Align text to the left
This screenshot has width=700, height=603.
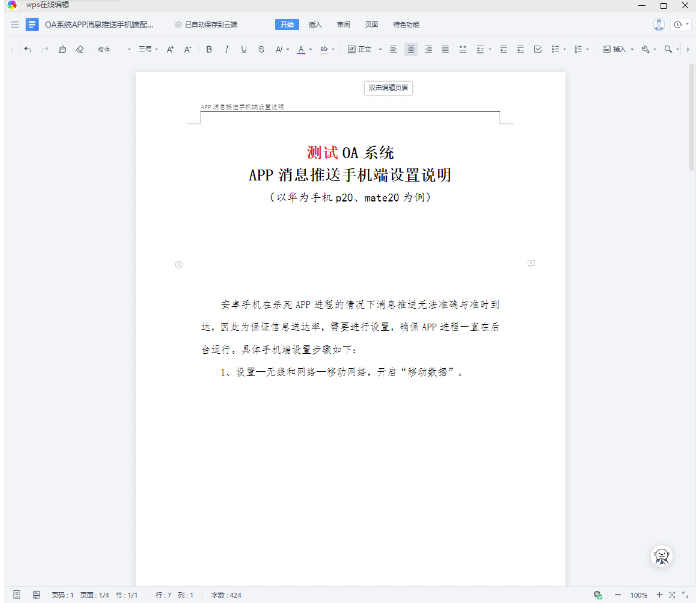[x=393, y=49]
